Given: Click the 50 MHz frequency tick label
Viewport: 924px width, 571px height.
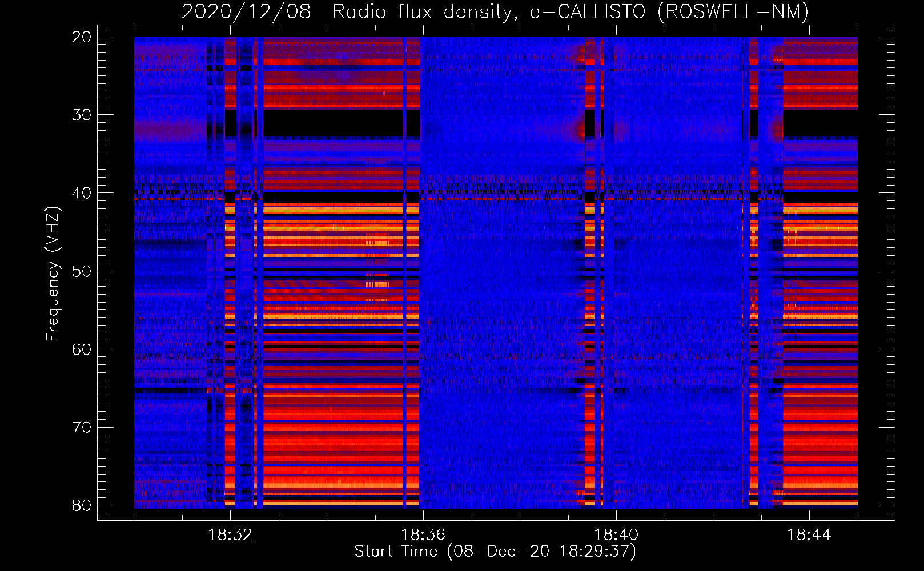Looking at the screenshot, I should (82, 271).
